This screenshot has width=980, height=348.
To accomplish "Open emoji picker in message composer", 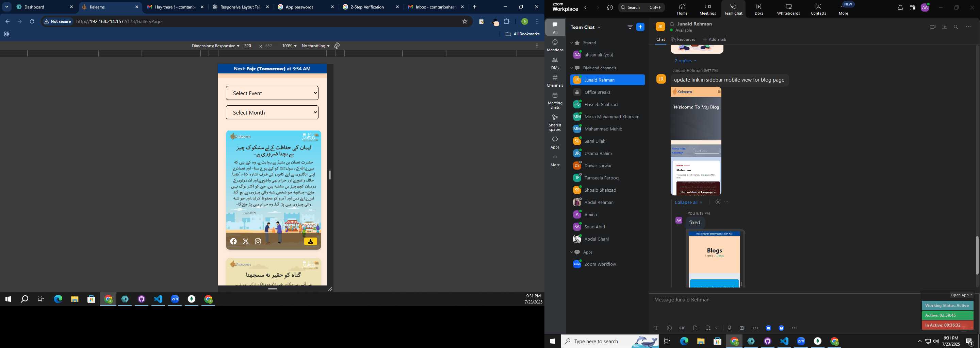I will [x=669, y=328].
